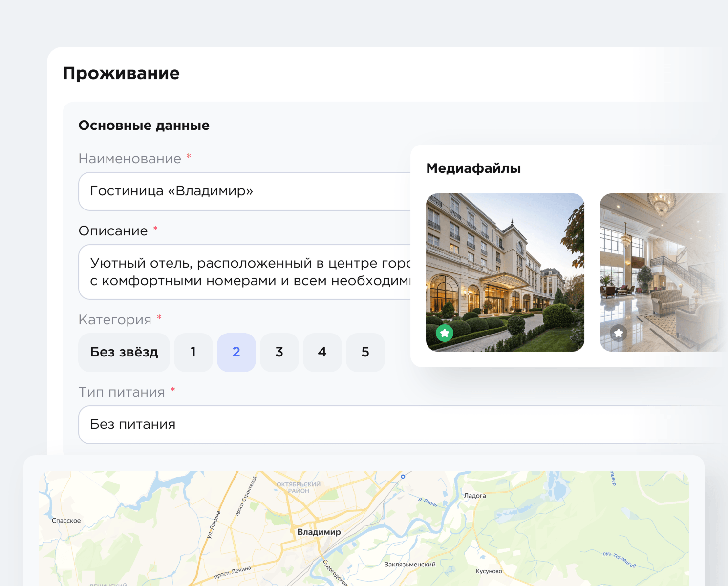Click the 'Наименование' field with 'Гостиница «Владимир»'
The height and width of the screenshot is (586, 728).
[x=244, y=191]
